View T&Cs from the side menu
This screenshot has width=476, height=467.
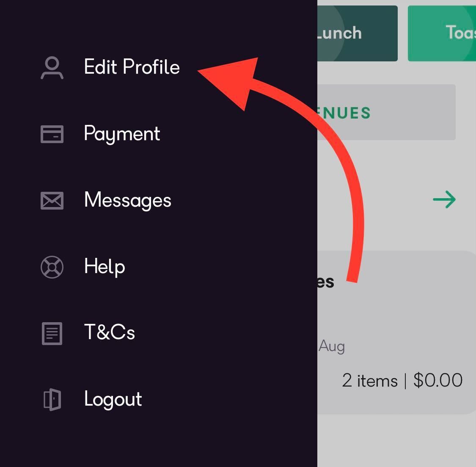coord(110,333)
